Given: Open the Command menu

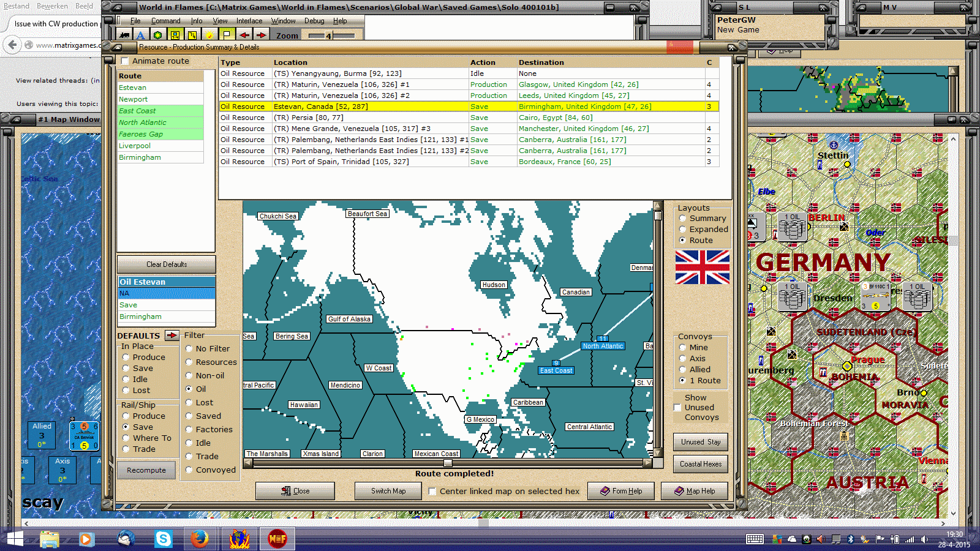Looking at the screenshot, I should [x=166, y=21].
